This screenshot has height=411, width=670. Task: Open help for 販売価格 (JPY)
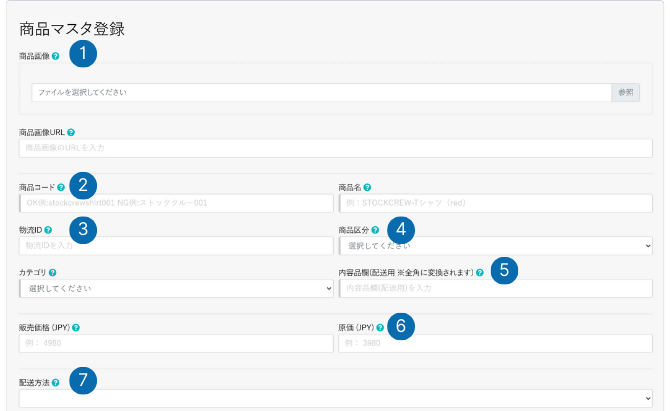click(76, 327)
